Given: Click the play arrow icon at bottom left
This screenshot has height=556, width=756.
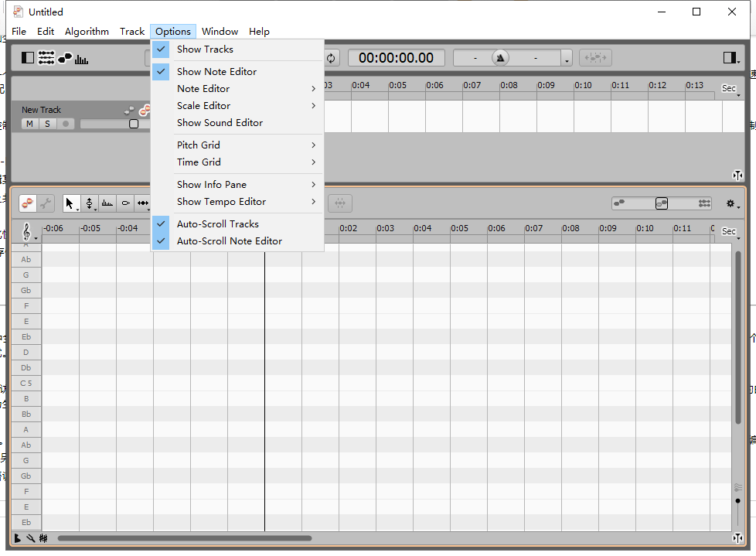Looking at the screenshot, I should [x=17, y=538].
